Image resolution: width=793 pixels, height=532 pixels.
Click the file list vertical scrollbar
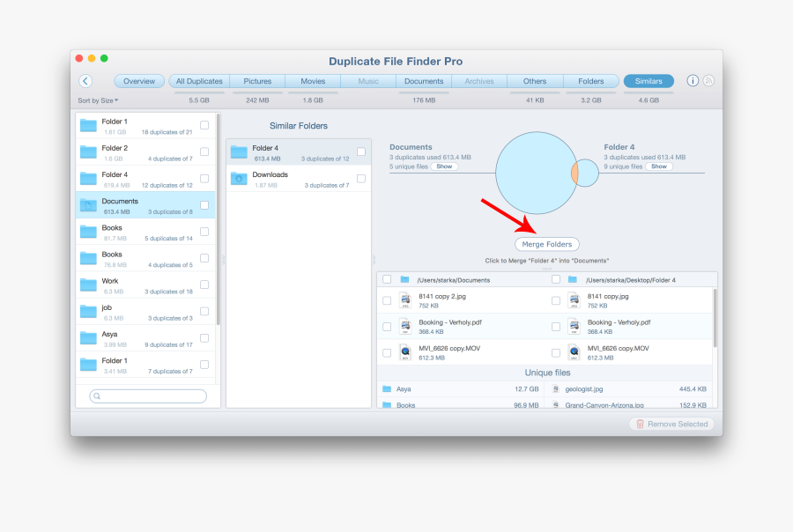tap(714, 317)
